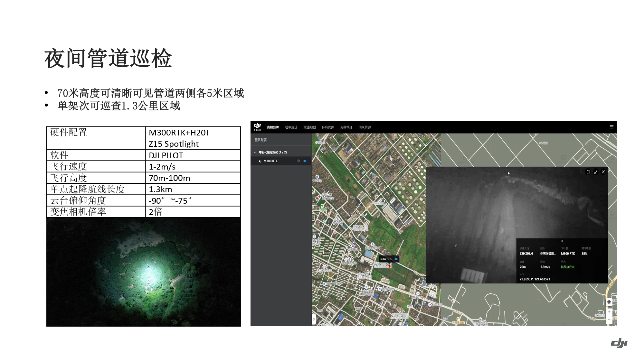Click the 1-2m/s table cell
644x362 pixels.
coord(193,167)
